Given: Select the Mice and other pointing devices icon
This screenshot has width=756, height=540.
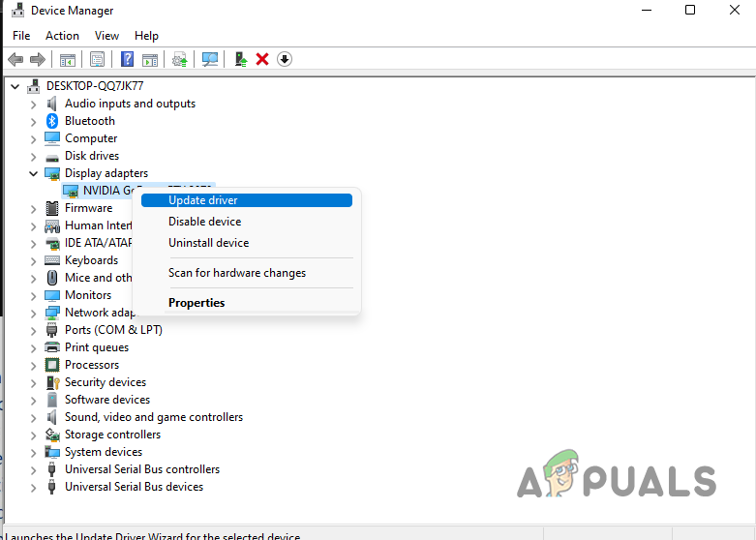Looking at the screenshot, I should pos(52,278).
